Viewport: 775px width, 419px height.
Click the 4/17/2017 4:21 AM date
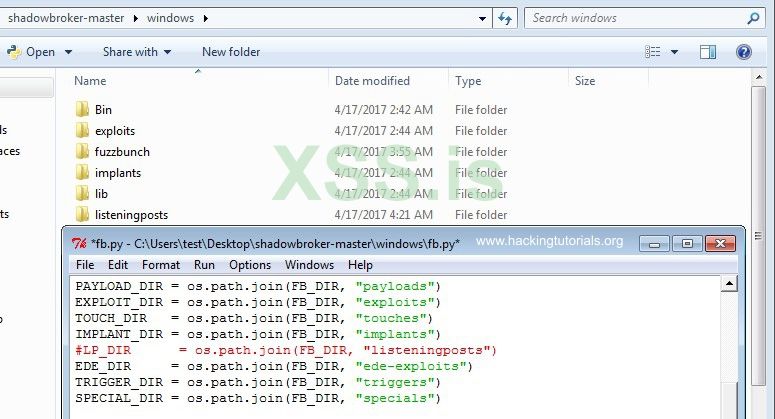coord(384,215)
